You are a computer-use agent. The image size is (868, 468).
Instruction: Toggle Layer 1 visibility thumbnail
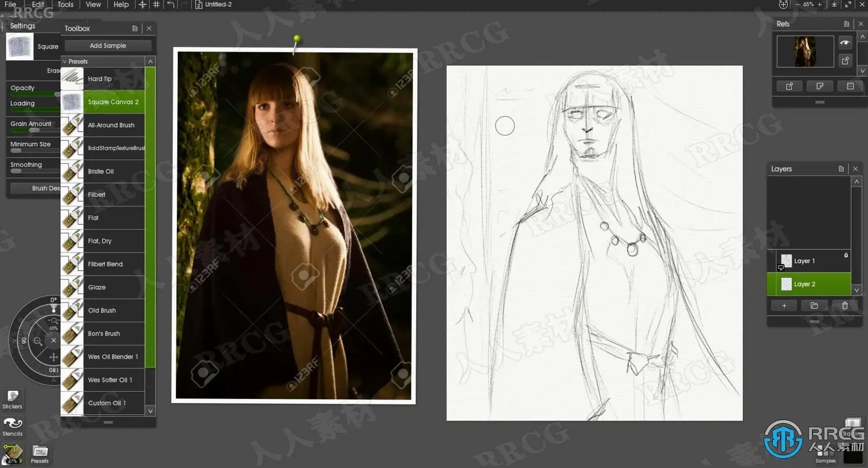787,261
